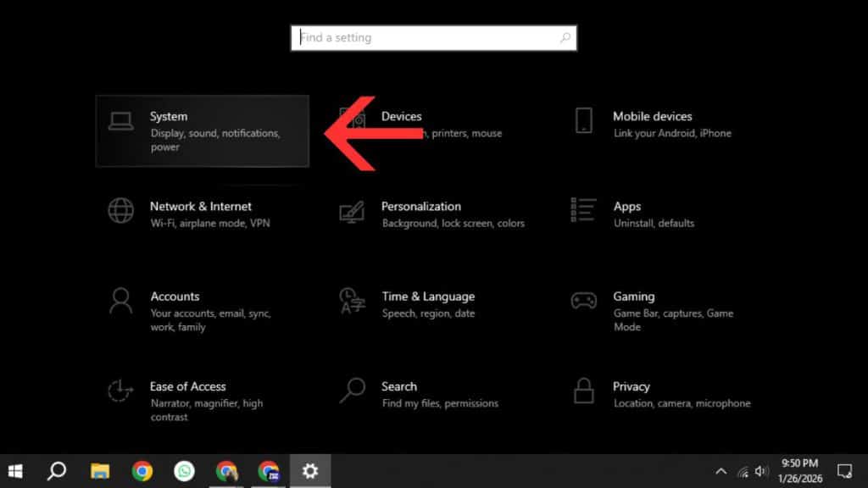
Task: Open WhatsApp from the taskbar
Action: point(184,471)
